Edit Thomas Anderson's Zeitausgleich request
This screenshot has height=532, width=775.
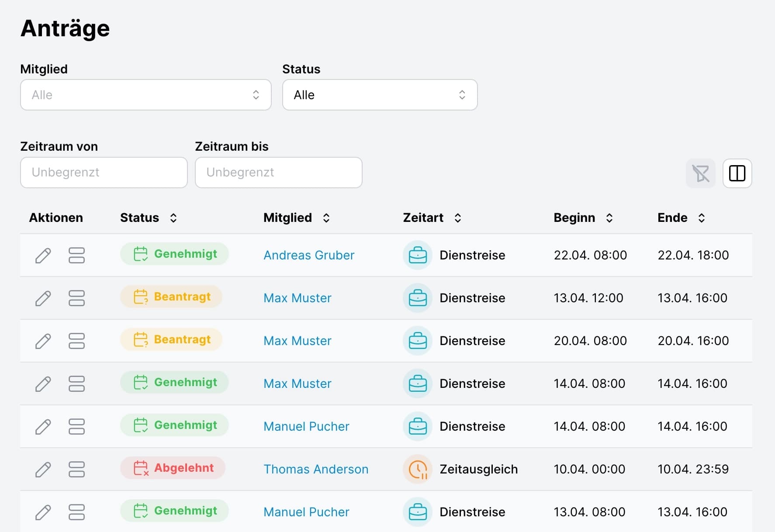pos(43,469)
